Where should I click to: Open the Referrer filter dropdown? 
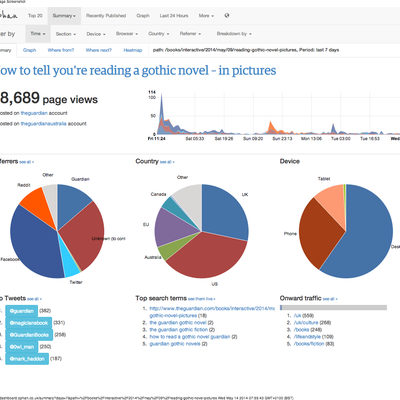pyautogui.click(x=190, y=34)
